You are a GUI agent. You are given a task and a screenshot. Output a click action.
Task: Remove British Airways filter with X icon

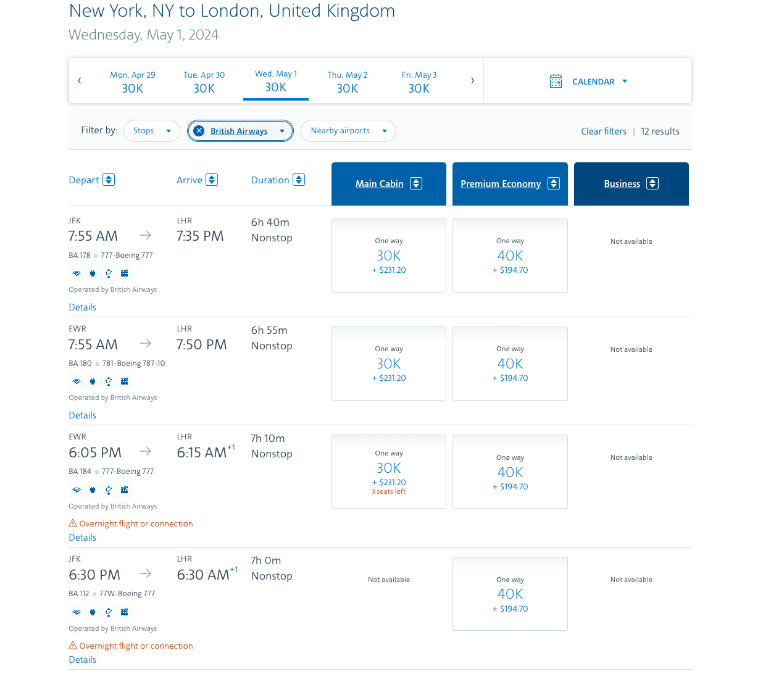click(x=199, y=131)
